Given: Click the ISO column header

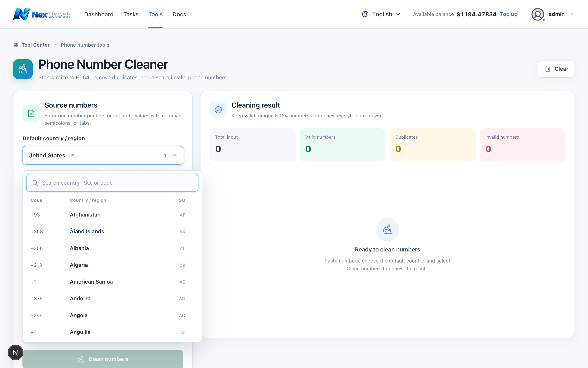Looking at the screenshot, I should (x=181, y=200).
